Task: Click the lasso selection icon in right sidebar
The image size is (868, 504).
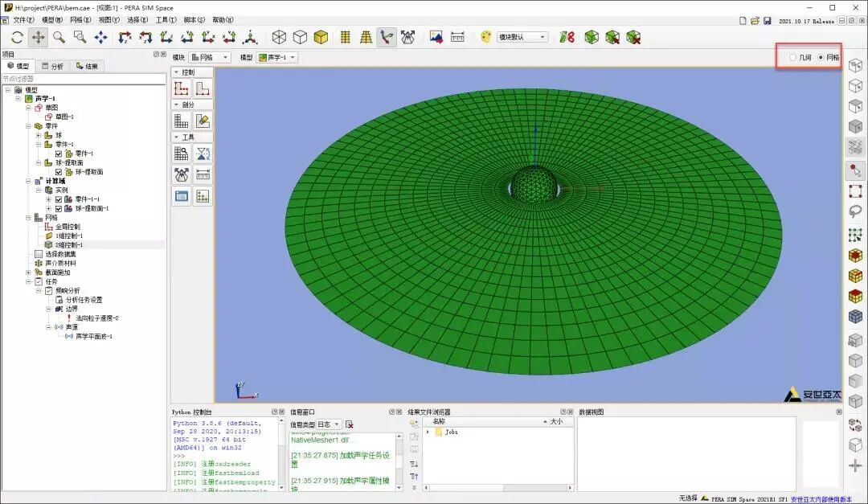Action: tap(855, 212)
